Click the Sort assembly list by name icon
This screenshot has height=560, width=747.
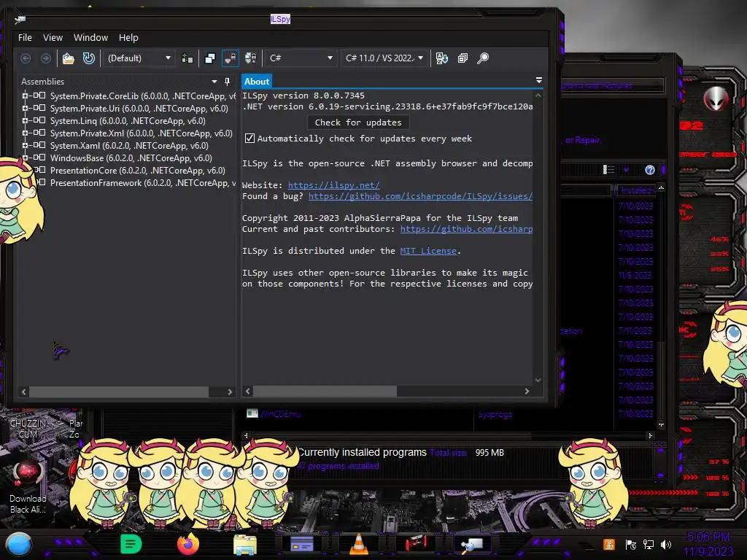pos(442,58)
